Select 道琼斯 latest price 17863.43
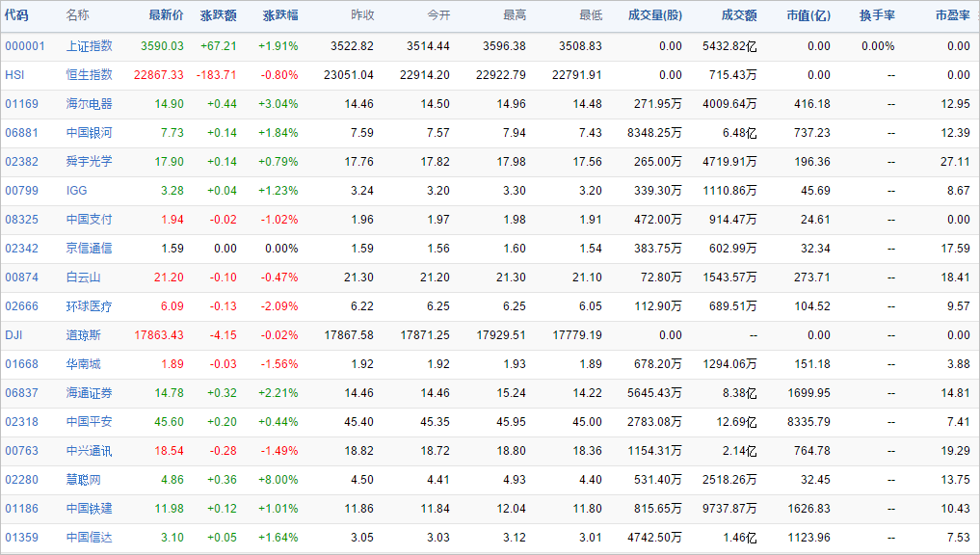The image size is (980, 555). (x=159, y=335)
